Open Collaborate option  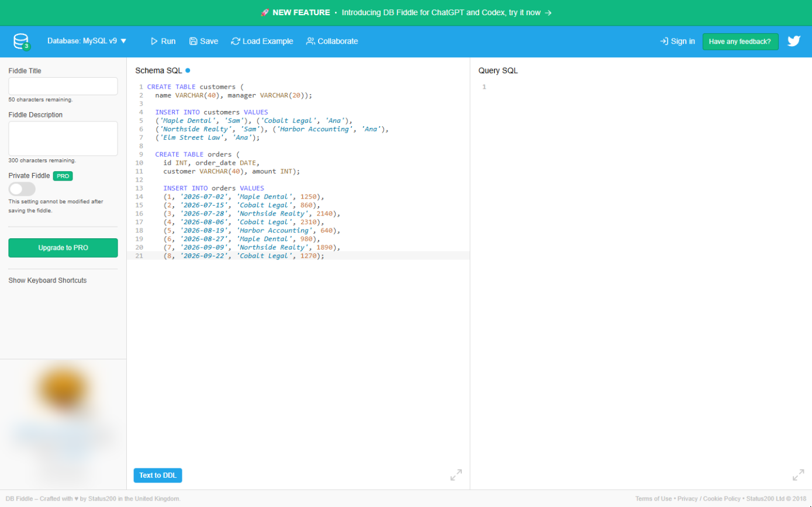pos(332,41)
